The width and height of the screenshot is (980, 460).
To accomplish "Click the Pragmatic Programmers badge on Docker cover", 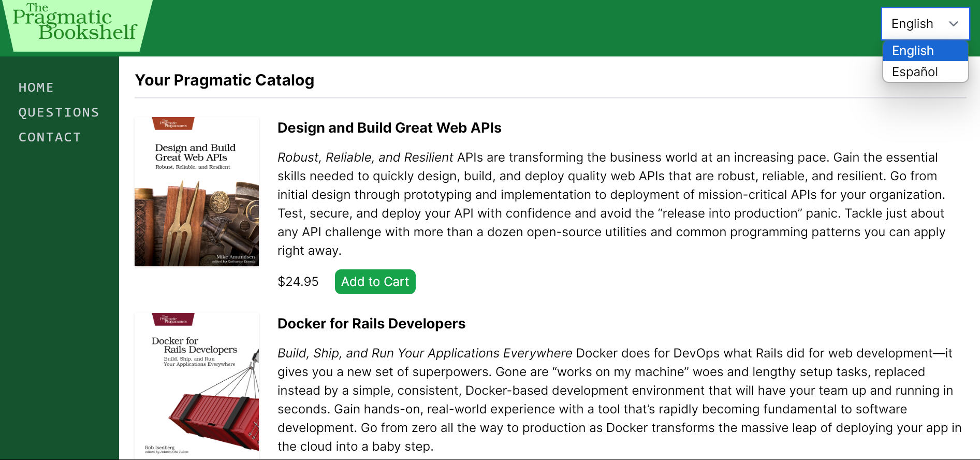I will (173, 320).
